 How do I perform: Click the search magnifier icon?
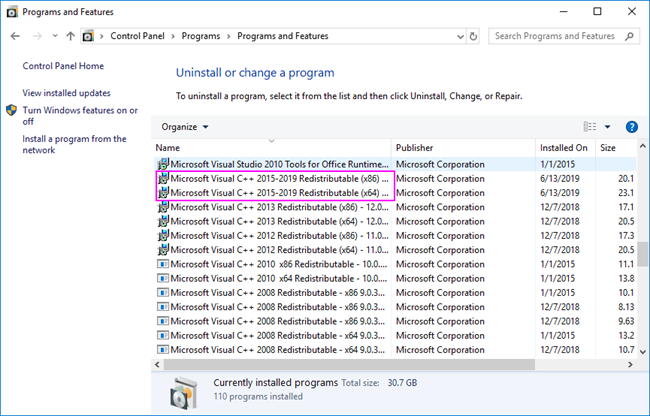pos(630,36)
